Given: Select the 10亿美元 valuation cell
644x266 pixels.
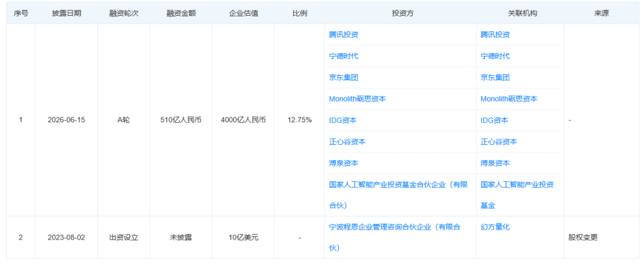Looking at the screenshot, I should pos(244,238).
